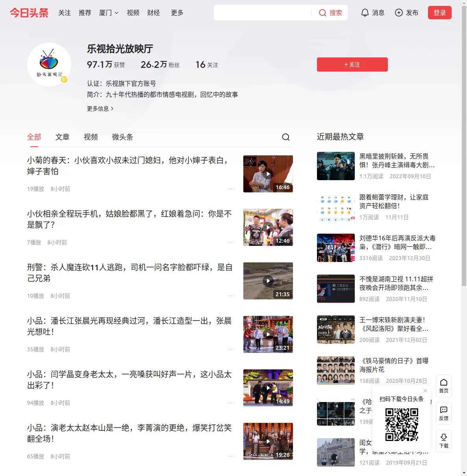Expand the 厦门 city dropdown
Viewport: 467px width, 476px height.
(x=109, y=13)
